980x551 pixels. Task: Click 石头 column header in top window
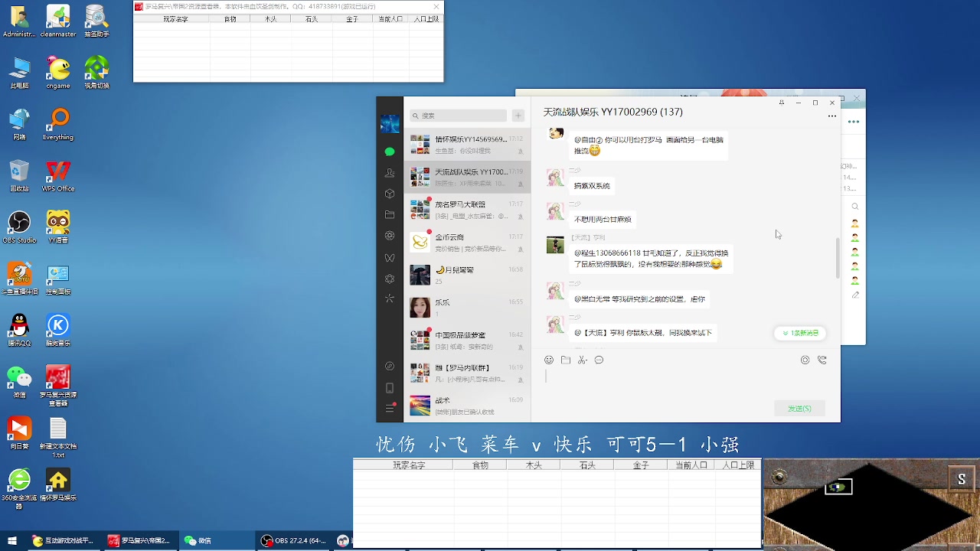(x=312, y=19)
